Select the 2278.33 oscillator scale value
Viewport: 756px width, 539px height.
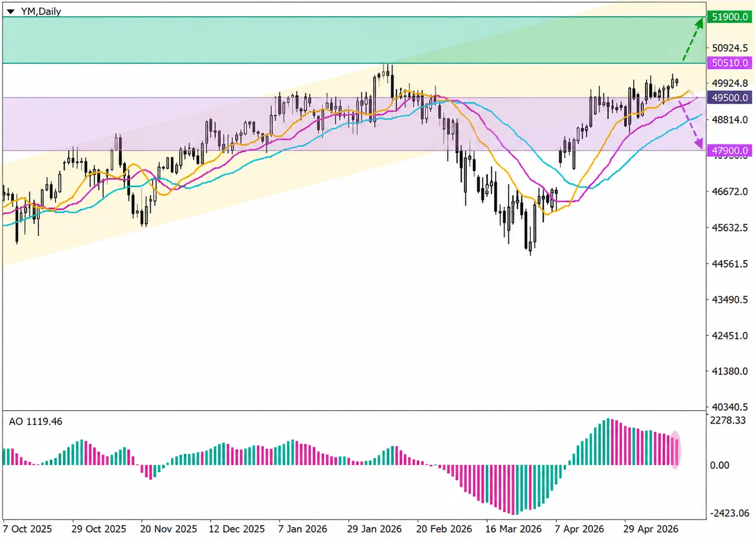coord(728,420)
